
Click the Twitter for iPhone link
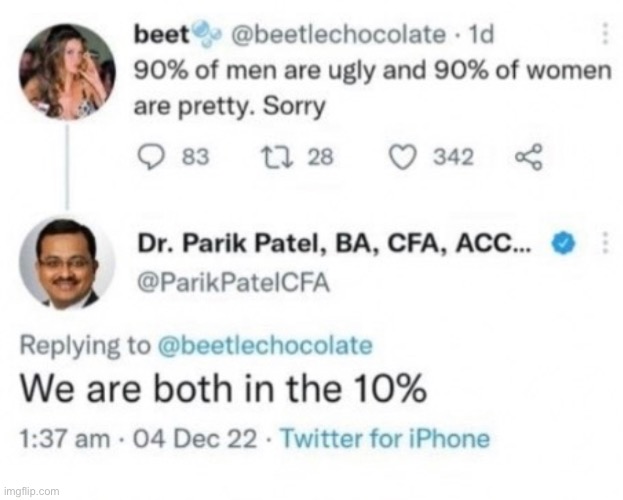coord(385,439)
